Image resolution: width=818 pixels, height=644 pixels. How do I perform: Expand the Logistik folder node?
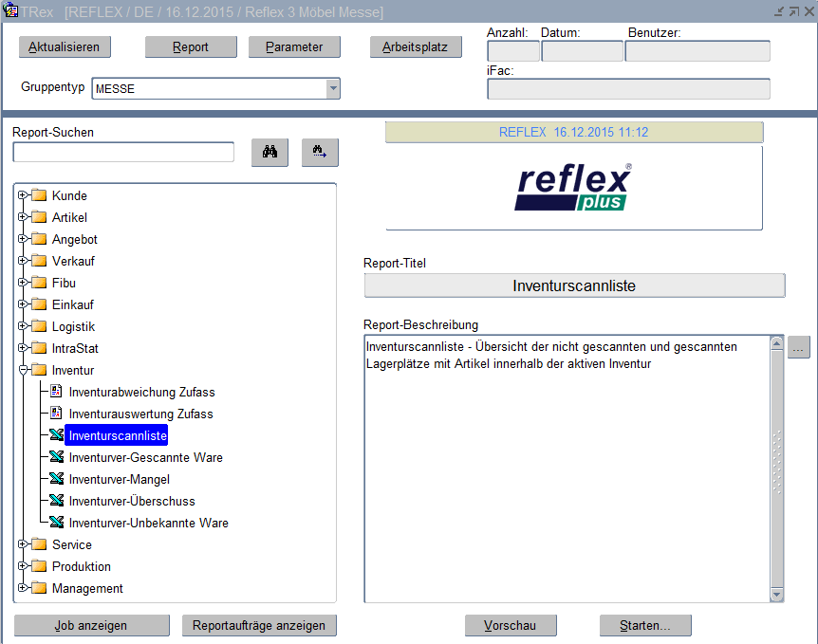pyautogui.click(x=22, y=326)
